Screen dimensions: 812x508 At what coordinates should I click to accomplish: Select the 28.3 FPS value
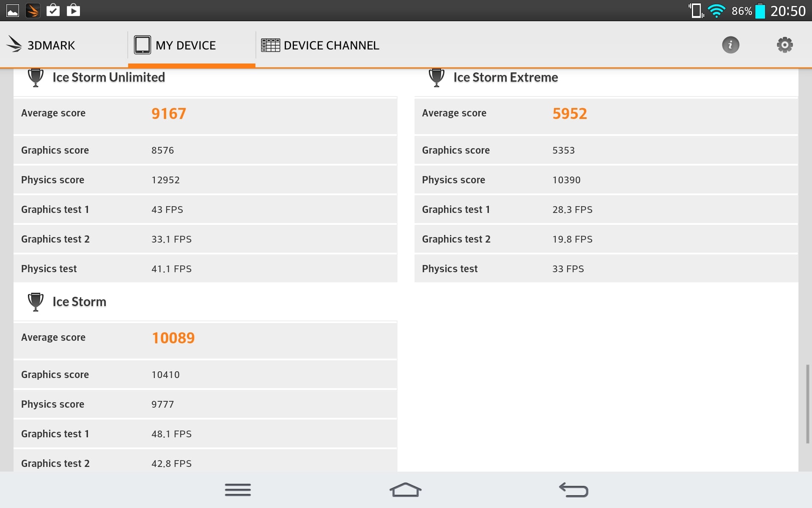[x=573, y=210]
